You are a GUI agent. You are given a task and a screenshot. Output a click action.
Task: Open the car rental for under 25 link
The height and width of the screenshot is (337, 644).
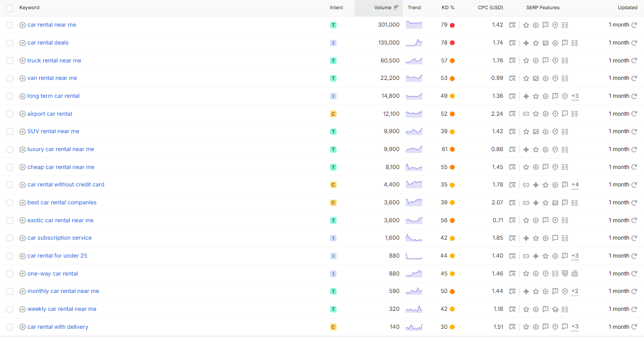coord(57,256)
